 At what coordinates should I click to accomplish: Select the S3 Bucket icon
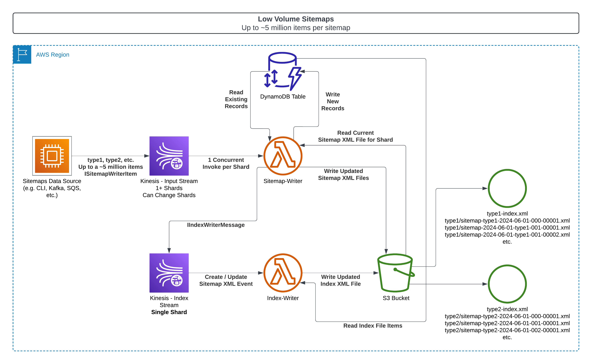click(396, 273)
